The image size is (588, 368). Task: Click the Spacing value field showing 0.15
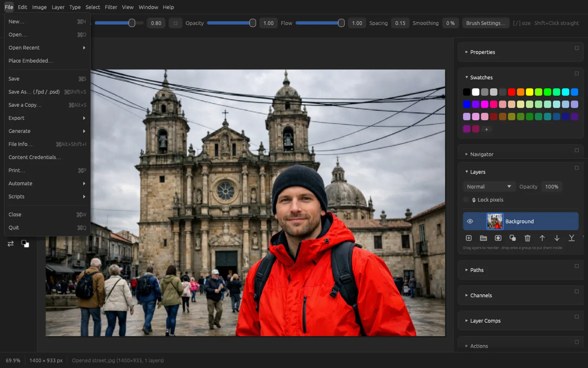click(x=400, y=23)
